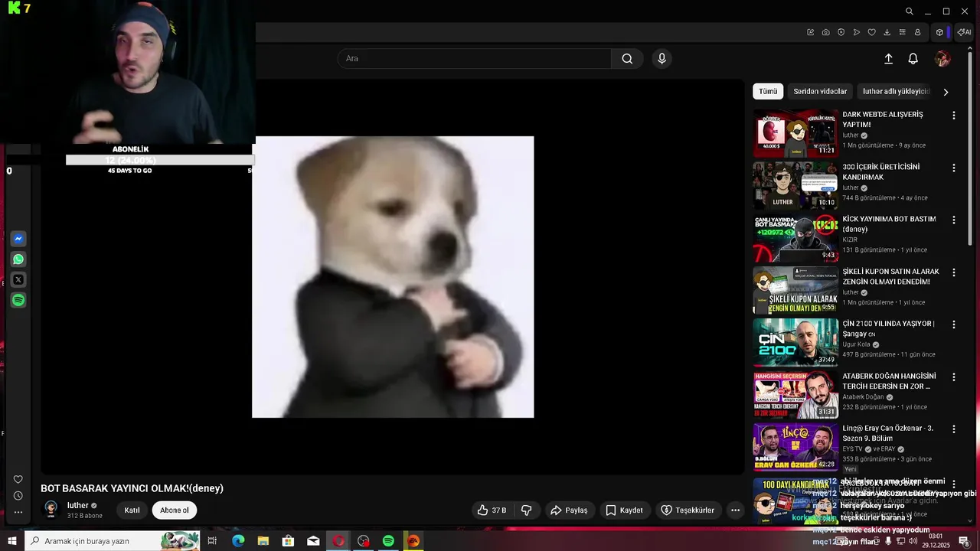Screen dimensions: 980x551
Task: Click the Teşekkürler thanks button
Action: tap(688, 510)
